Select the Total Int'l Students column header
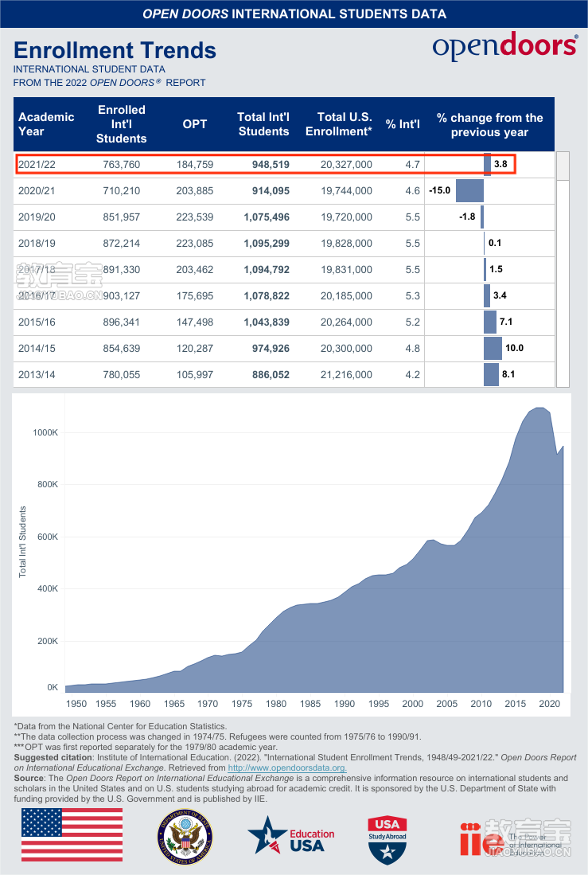The height and width of the screenshot is (875, 588). coord(263,124)
